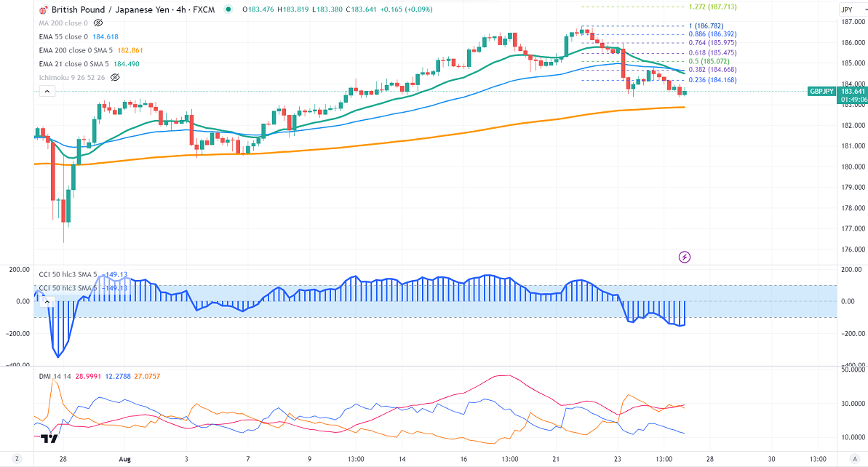Screen dimensions: 868x467
Task: Click the current price 183.641 axis label
Action: click(x=853, y=92)
